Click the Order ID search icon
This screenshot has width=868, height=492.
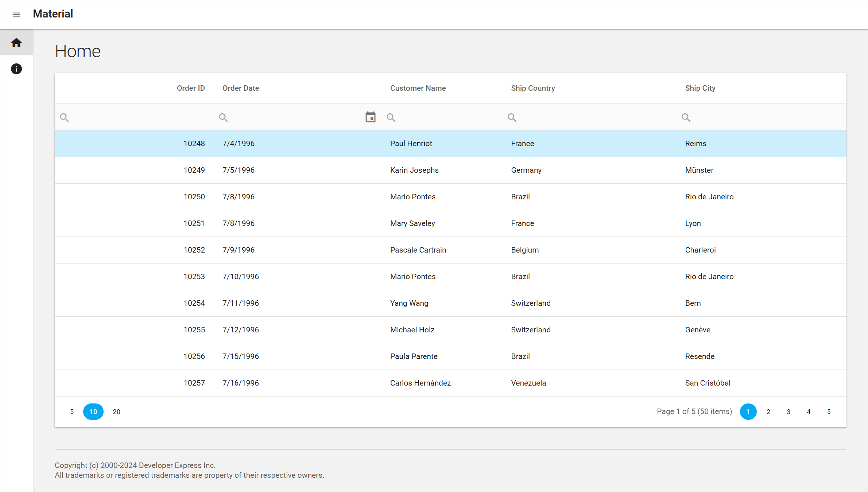click(64, 117)
